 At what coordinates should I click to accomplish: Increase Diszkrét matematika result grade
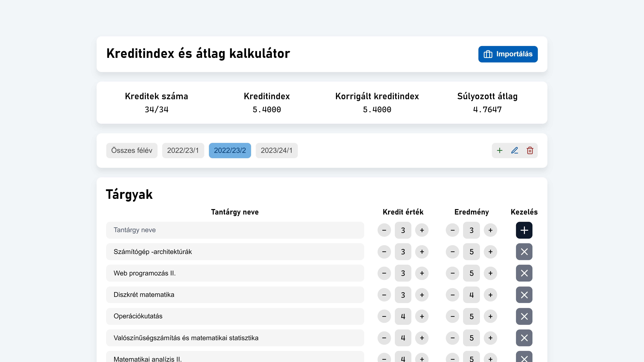(x=490, y=295)
